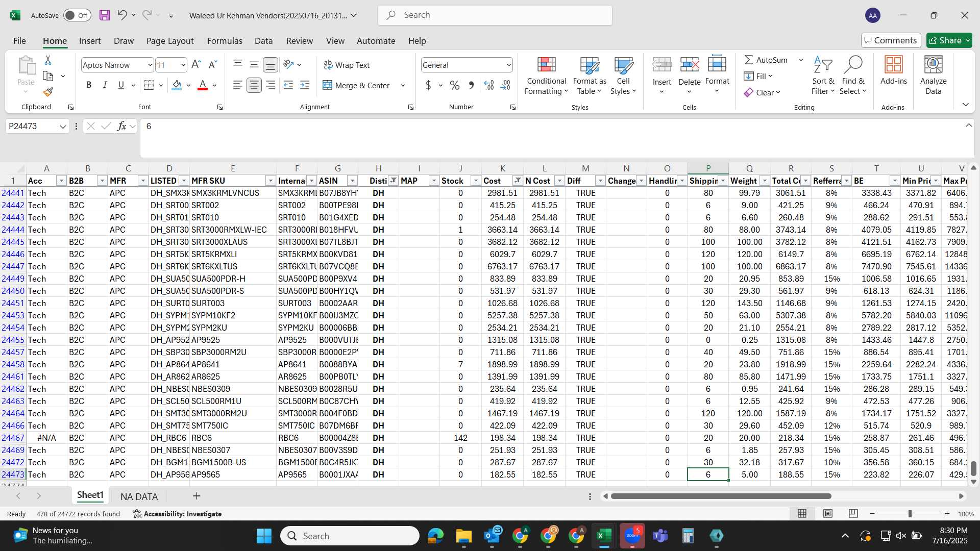Click Sort & Filter button
Viewport: 980px width, 551px height.
click(823, 76)
